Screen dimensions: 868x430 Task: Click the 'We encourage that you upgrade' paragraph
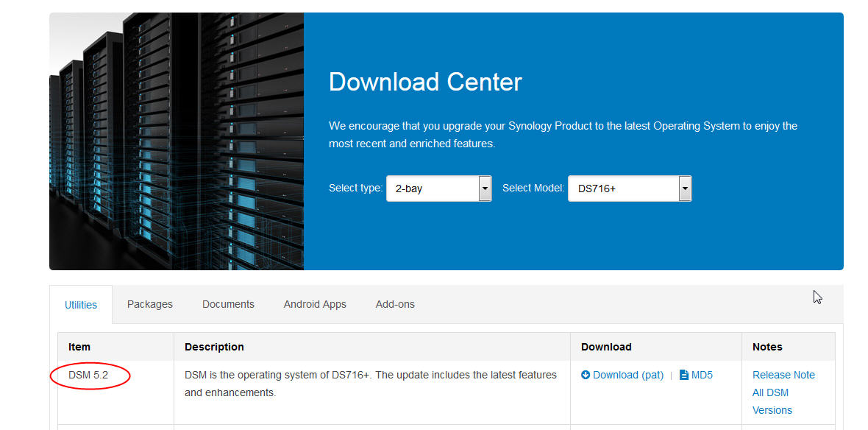click(x=563, y=135)
